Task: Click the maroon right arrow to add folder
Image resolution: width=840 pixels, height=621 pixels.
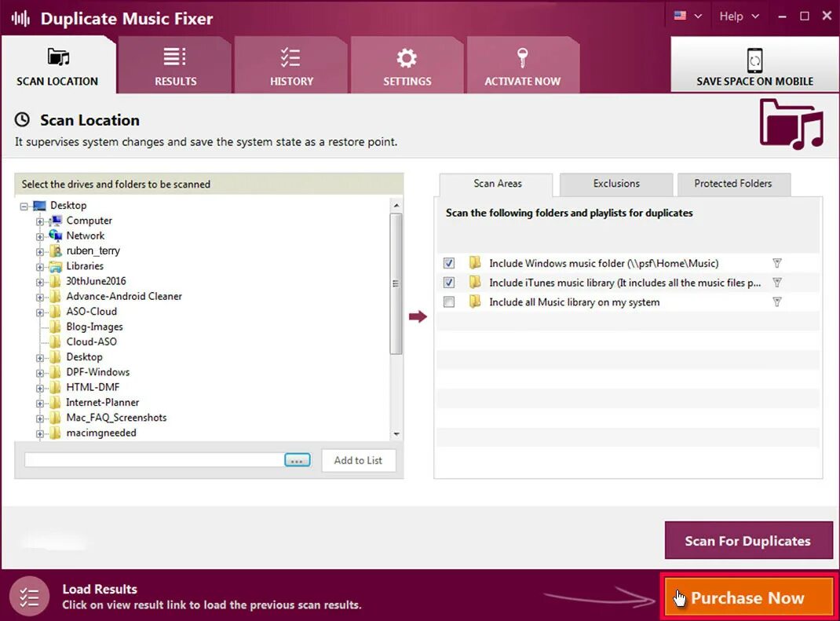Action: [x=418, y=316]
